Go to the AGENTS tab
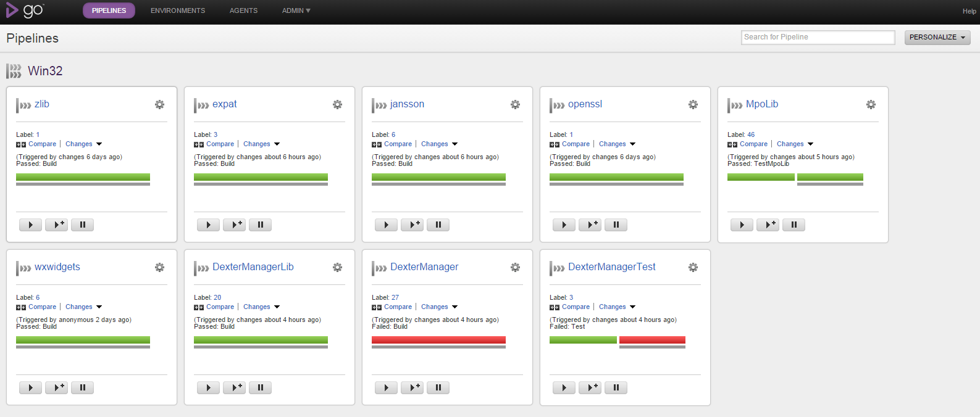This screenshot has height=417, width=980. click(x=243, y=10)
